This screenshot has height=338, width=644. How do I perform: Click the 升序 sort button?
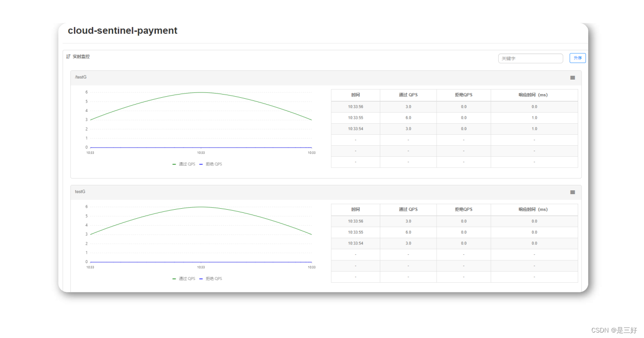coord(578,58)
